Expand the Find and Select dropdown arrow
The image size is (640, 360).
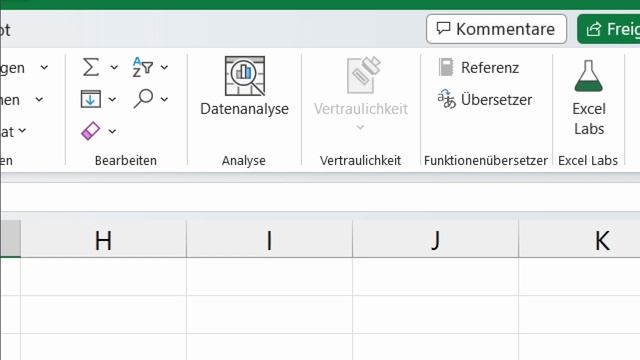coord(164,99)
